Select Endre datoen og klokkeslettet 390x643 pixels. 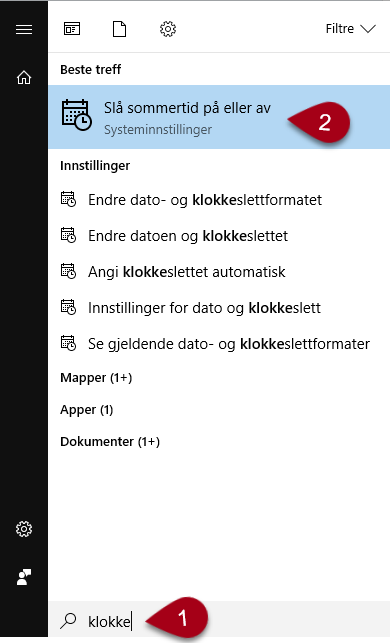pos(219,236)
